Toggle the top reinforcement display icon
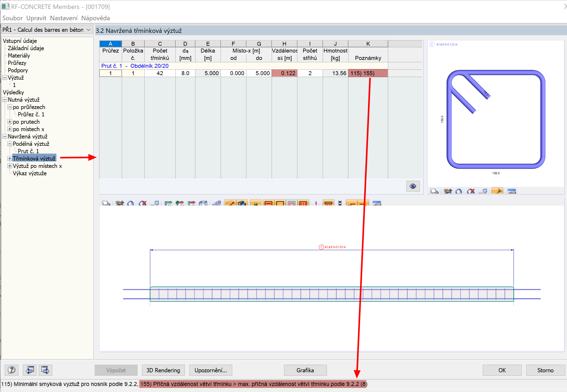Image resolution: width=567 pixels, height=392 pixels. click(x=268, y=203)
